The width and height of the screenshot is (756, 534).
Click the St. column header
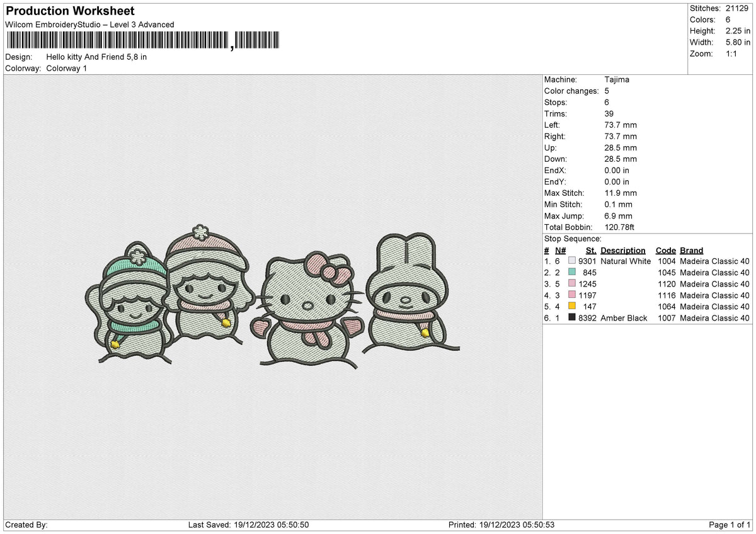(x=591, y=250)
